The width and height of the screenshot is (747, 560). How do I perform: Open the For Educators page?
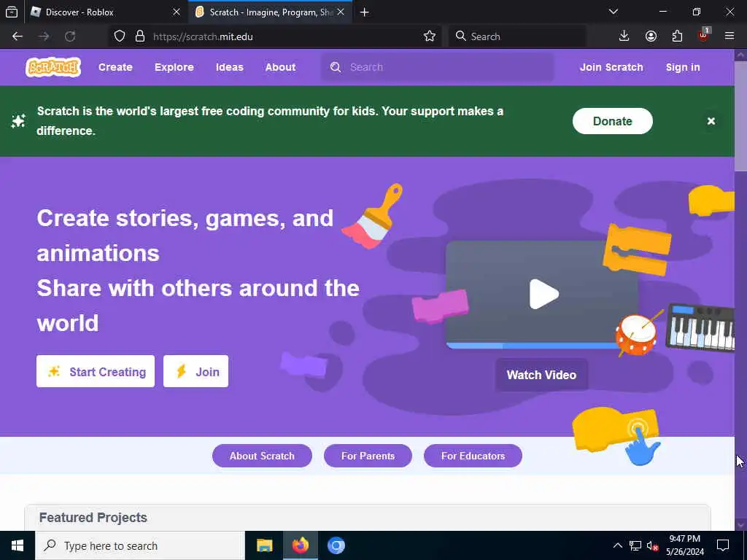pyautogui.click(x=473, y=456)
